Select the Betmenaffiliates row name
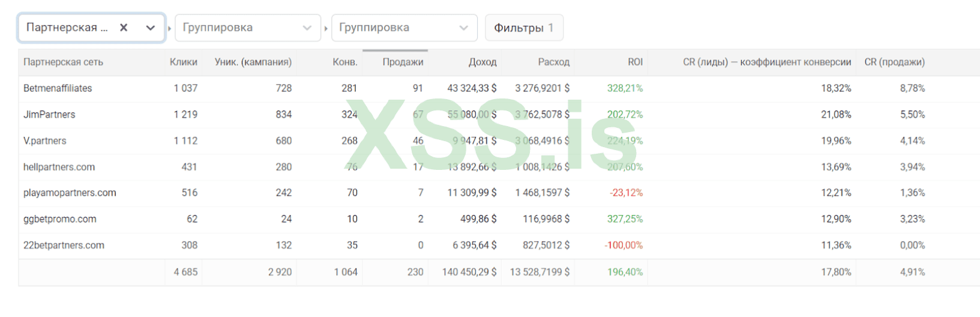 (x=58, y=88)
